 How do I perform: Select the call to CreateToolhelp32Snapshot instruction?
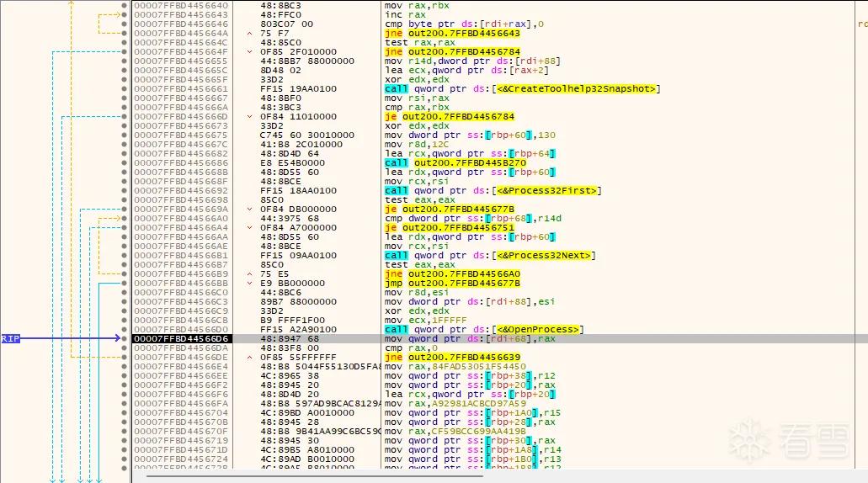point(522,88)
